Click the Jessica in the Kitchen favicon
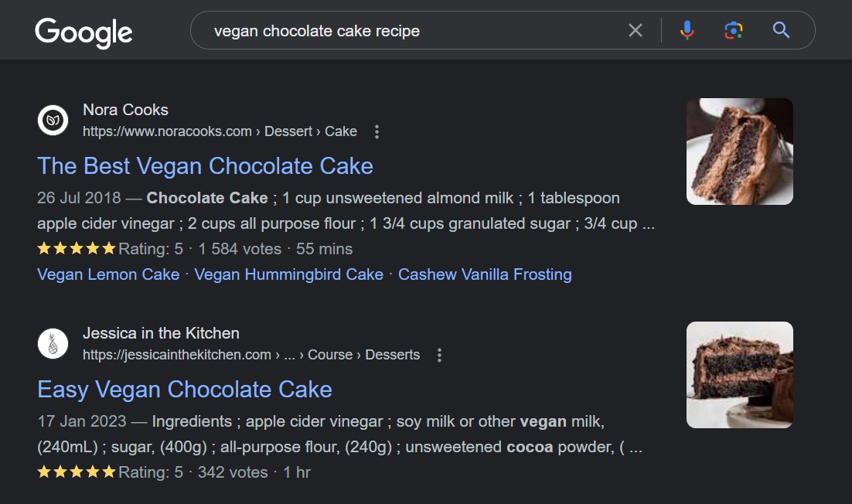The height and width of the screenshot is (504, 852). coord(53,343)
